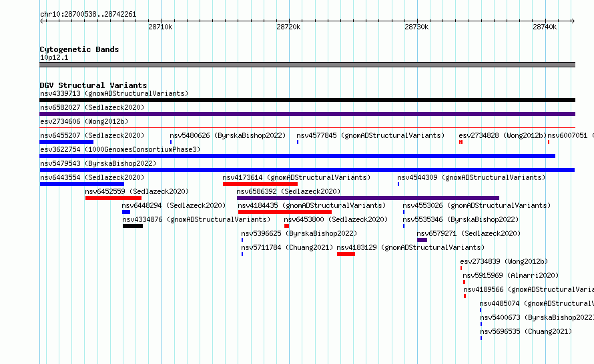Open variant label nsv4339713 (gnomADStructuralVariants)

(x=114, y=93)
